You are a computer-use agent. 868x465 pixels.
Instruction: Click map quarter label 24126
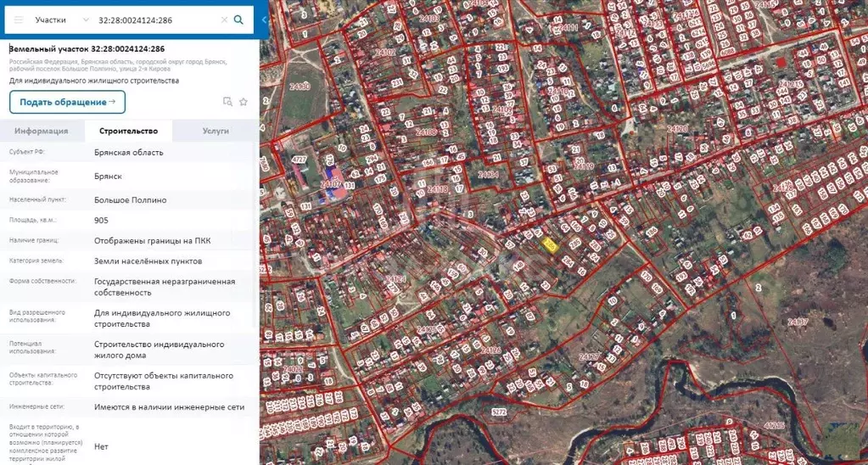[x=491, y=350]
